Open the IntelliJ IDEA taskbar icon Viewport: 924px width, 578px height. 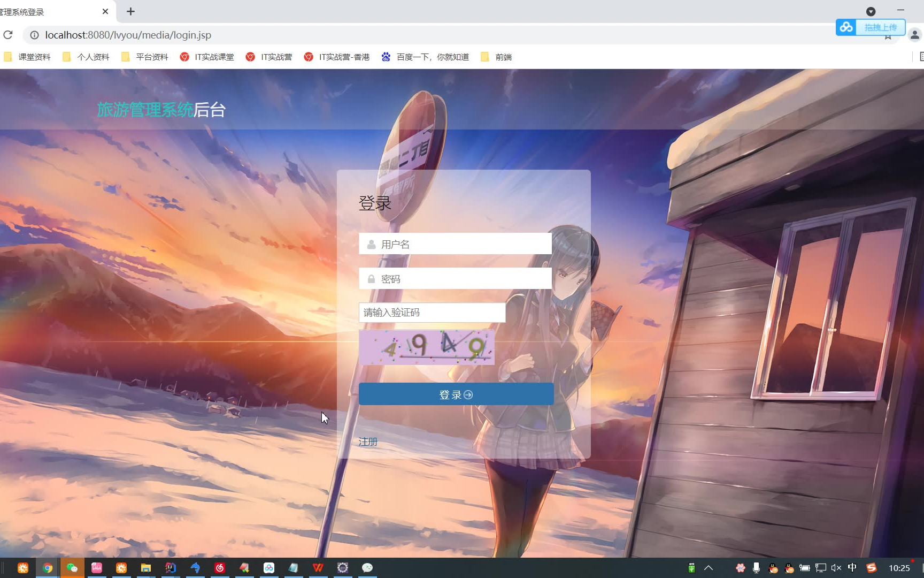click(x=171, y=568)
